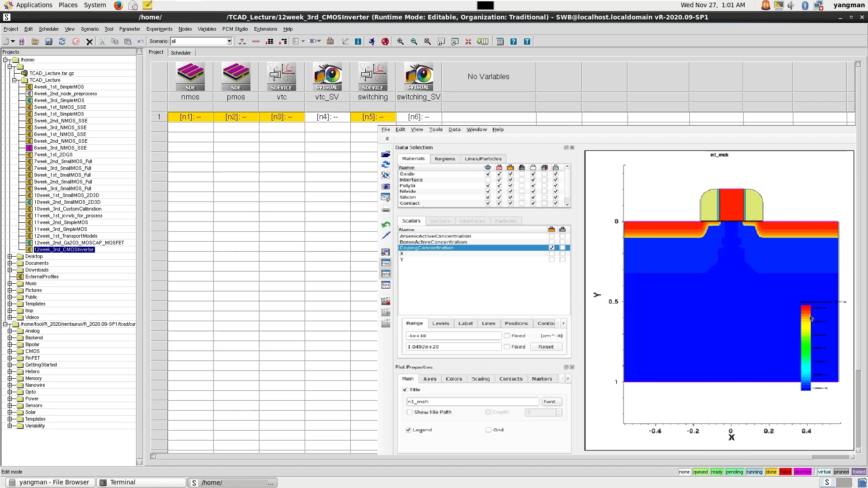This screenshot has width=868, height=488.
Task: Click the help question mark toolbar icon
Action: click(x=514, y=42)
